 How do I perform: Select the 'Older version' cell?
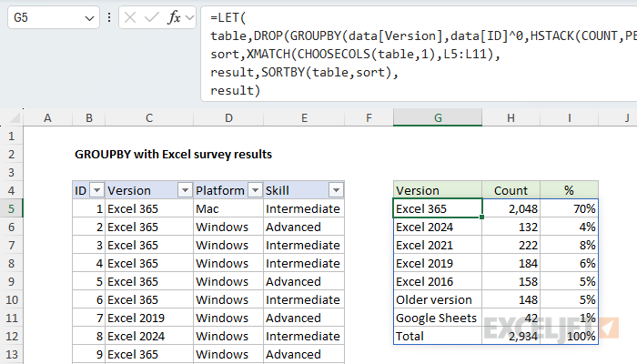tap(438, 299)
